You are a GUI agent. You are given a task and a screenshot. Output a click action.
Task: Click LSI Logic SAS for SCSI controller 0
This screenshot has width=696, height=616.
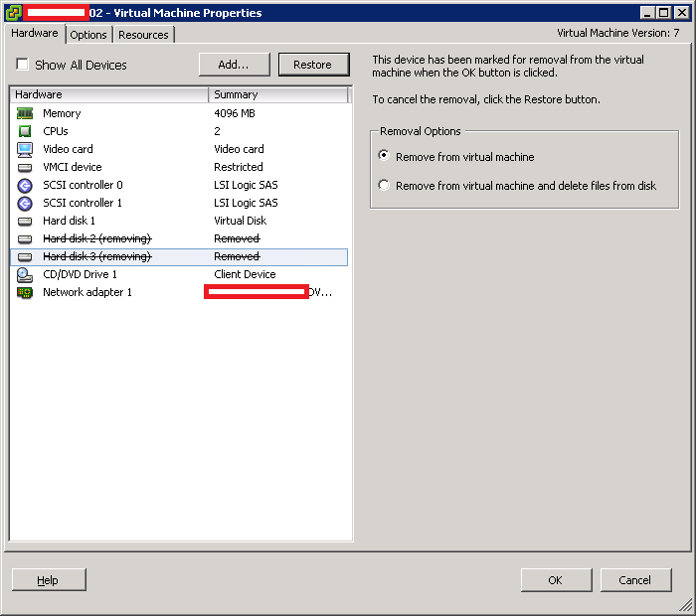pyautogui.click(x=246, y=185)
